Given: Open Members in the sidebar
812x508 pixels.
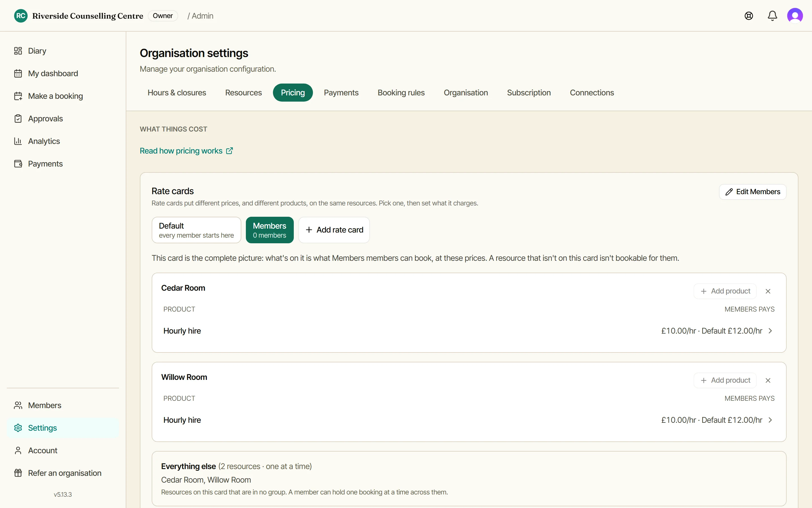Looking at the screenshot, I should click(63, 405).
